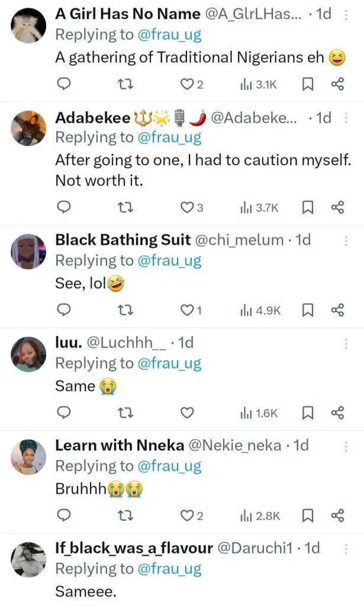Bookmark luu.'s 'Same' tweet
Image resolution: width=364 pixels, height=606 pixels.
pyautogui.click(x=308, y=412)
